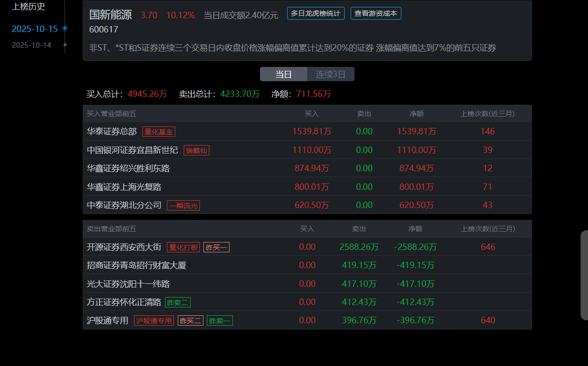Select 招商证券青岛招行财富大厦 broker name
588x366 pixels.
(x=136, y=266)
